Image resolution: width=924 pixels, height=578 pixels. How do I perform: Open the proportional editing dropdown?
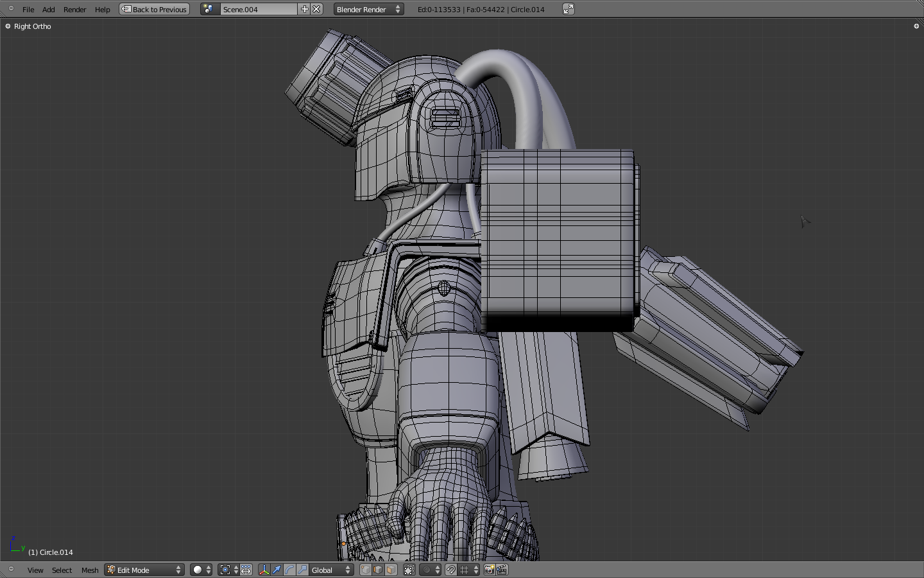pyautogui.click(x=431, y=570)
